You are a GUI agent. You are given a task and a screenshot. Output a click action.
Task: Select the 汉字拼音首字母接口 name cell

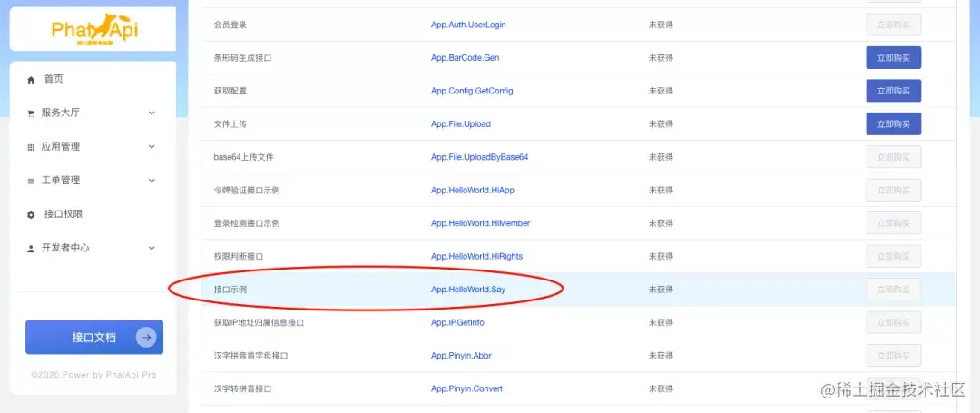coord(250,356)
